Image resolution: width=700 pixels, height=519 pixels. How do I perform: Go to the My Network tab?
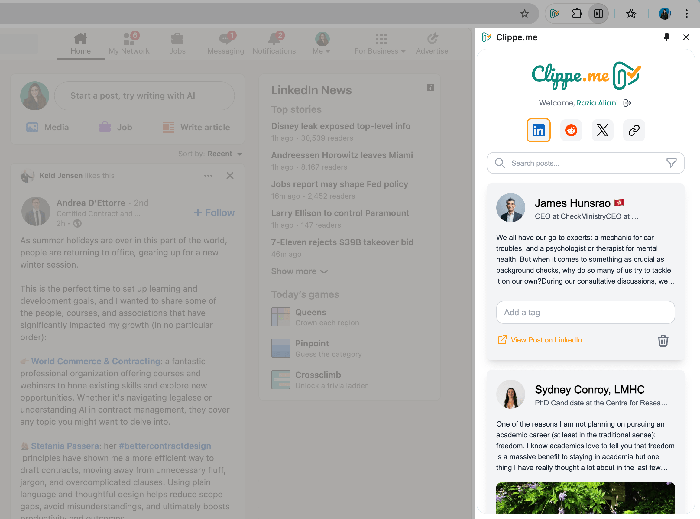tap(127, 44)
